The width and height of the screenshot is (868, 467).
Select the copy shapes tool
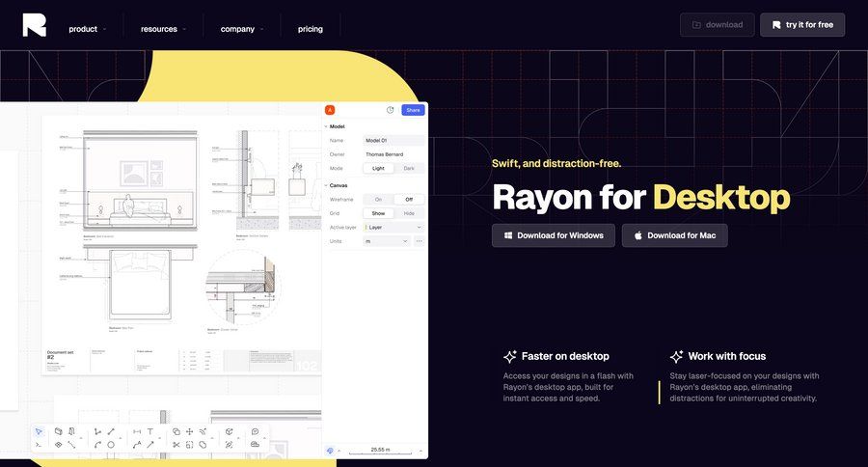[x=176, y=431]
